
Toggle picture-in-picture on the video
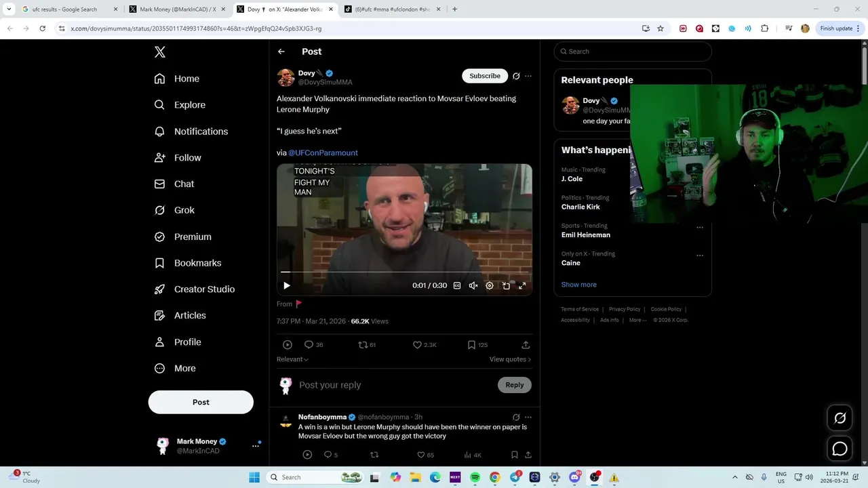pyautogui.click(x=506, y=286)
